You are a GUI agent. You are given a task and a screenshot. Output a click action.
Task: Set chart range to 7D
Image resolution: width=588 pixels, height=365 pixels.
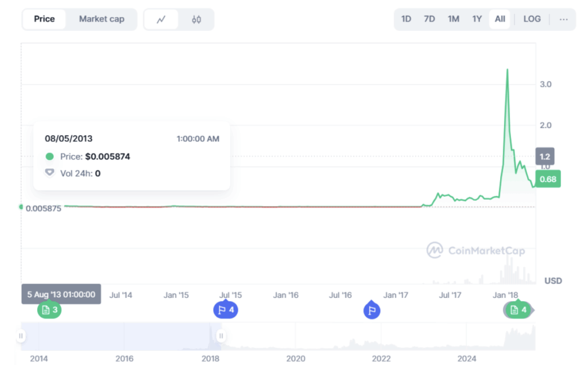(x=430, y=19)
